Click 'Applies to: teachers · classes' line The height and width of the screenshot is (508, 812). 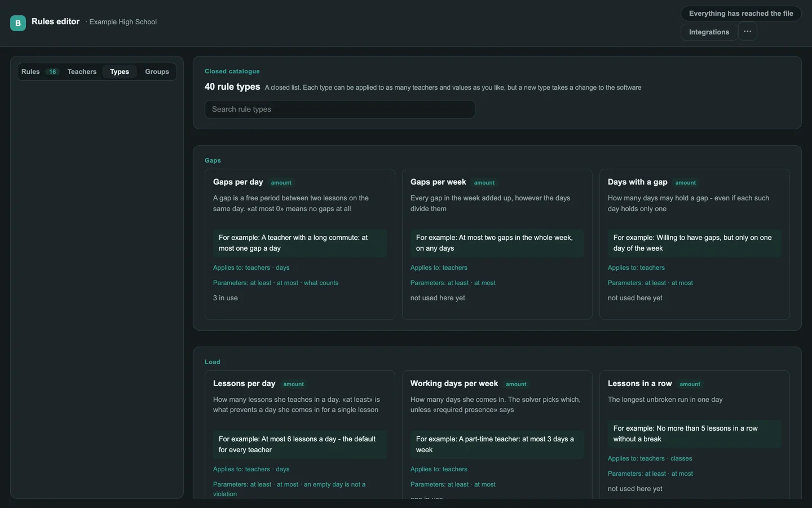coord(650,458)
